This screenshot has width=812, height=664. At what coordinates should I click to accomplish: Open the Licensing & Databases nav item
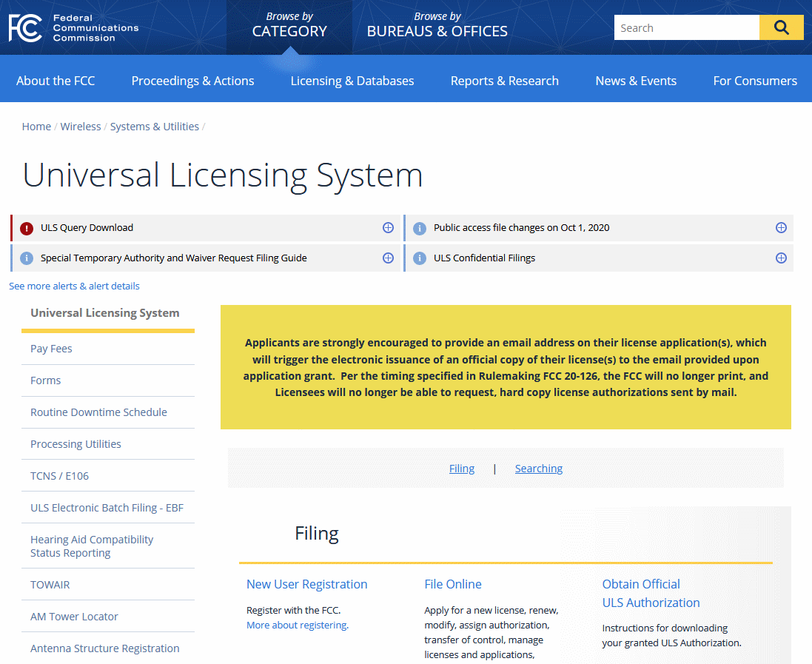352,81
